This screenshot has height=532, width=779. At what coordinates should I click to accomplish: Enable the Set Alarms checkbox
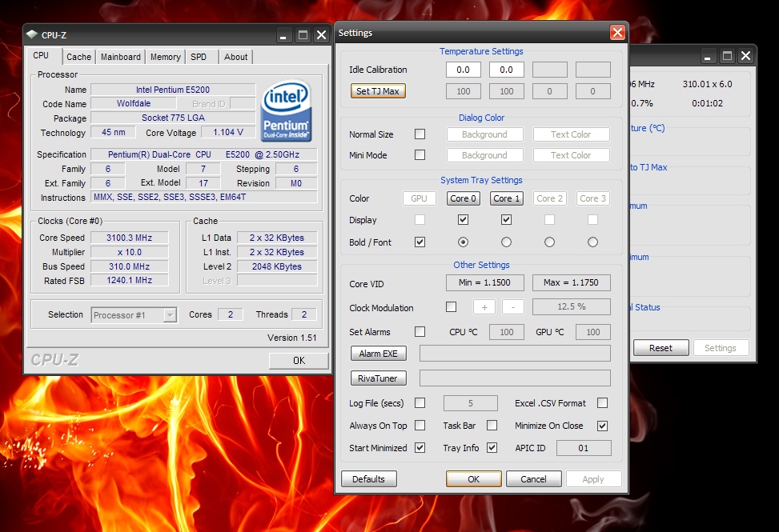tap(420, 331)
